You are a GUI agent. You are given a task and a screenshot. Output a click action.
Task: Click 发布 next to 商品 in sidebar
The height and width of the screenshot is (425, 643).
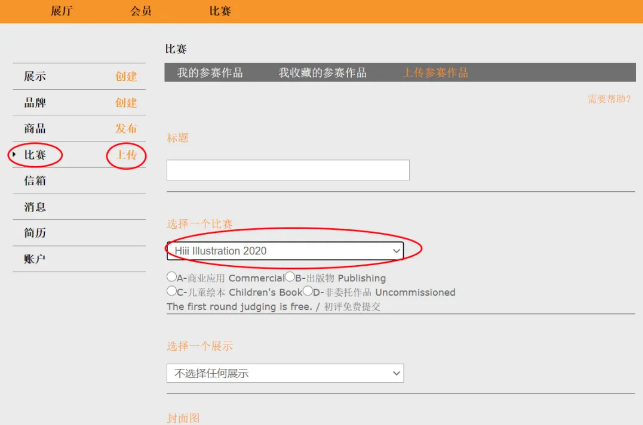pyautogui.click(x=126, y=129)
